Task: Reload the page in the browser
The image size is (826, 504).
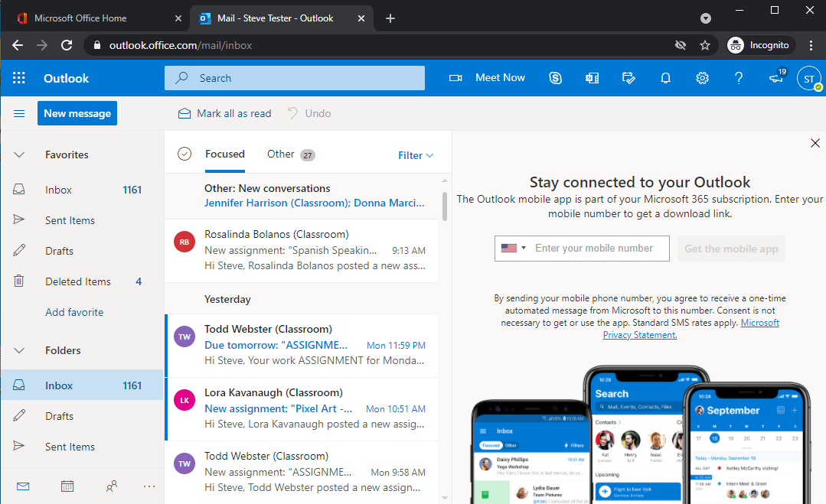Action: (x=67, y=45)
